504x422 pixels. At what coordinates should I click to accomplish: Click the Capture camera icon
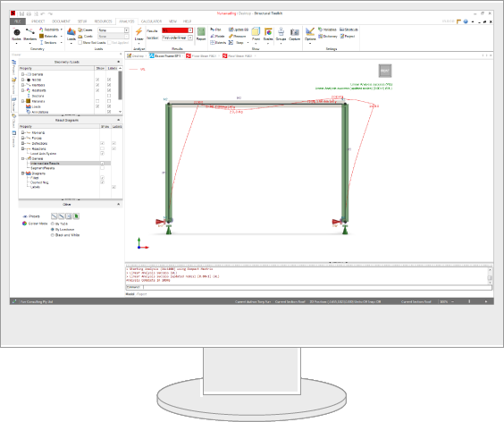point(294,34)
